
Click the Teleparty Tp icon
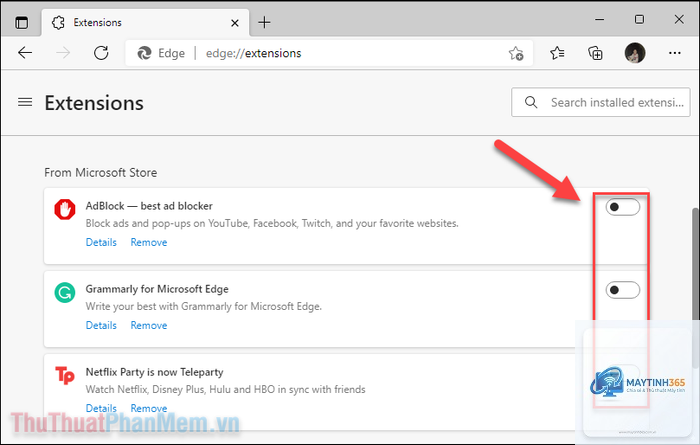coord(65,375)
